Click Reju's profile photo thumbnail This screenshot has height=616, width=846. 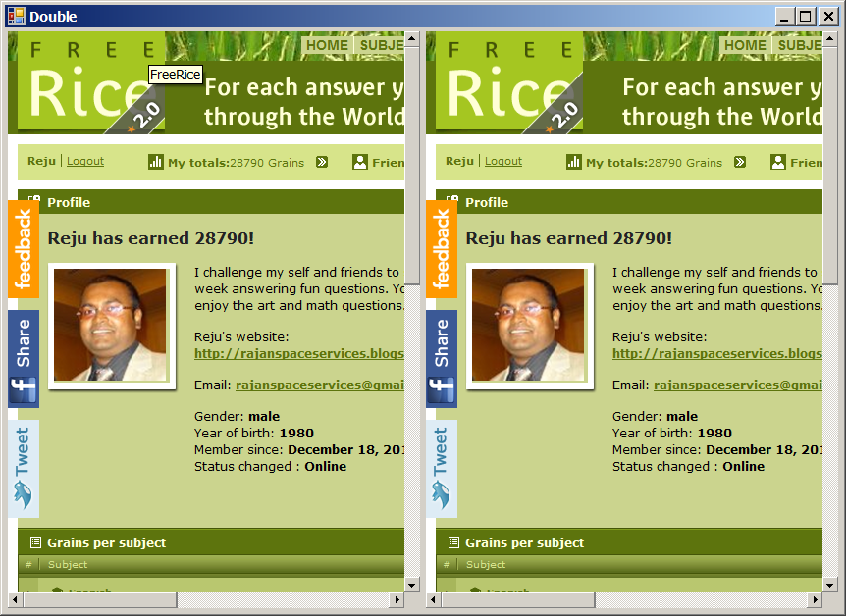click(x=112, y=326)
